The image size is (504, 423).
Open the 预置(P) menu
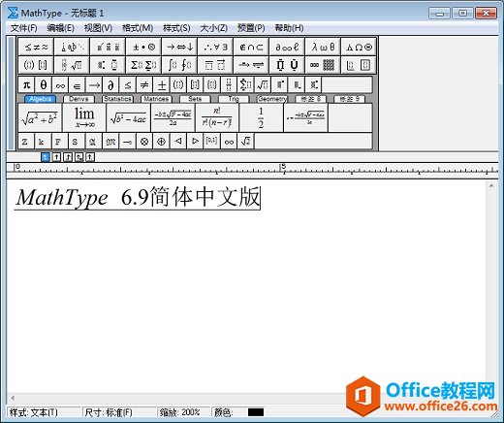click(251, 28)
